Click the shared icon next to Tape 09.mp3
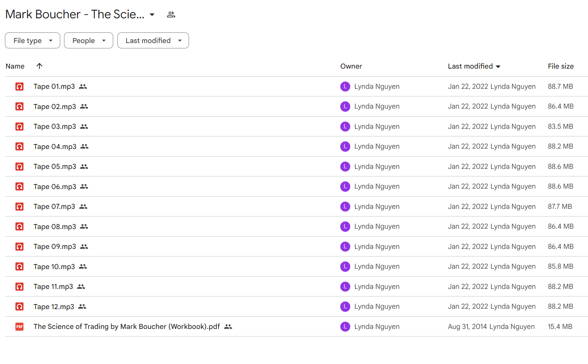 pos(84,247)
